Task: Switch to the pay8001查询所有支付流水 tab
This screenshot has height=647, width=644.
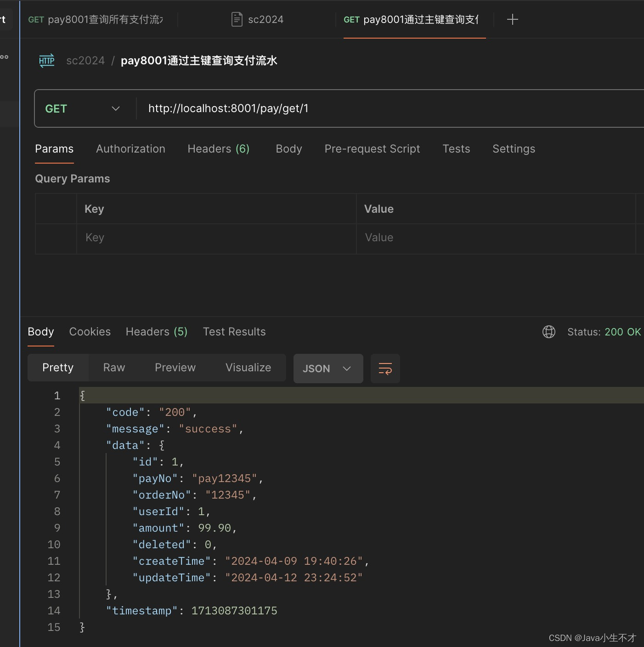Action: 96,19
